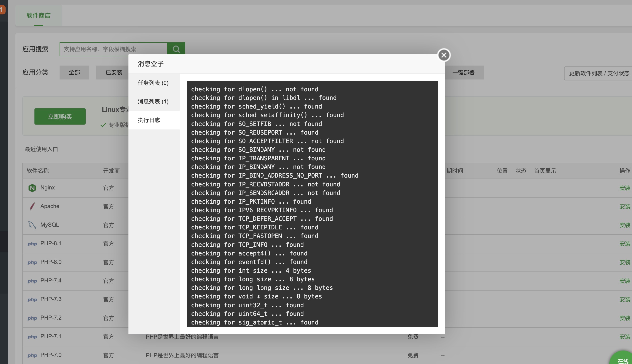The width and height of the screenshot is (632, 364).
Task: Click the 立即购买 button
Action: (60, 116)
